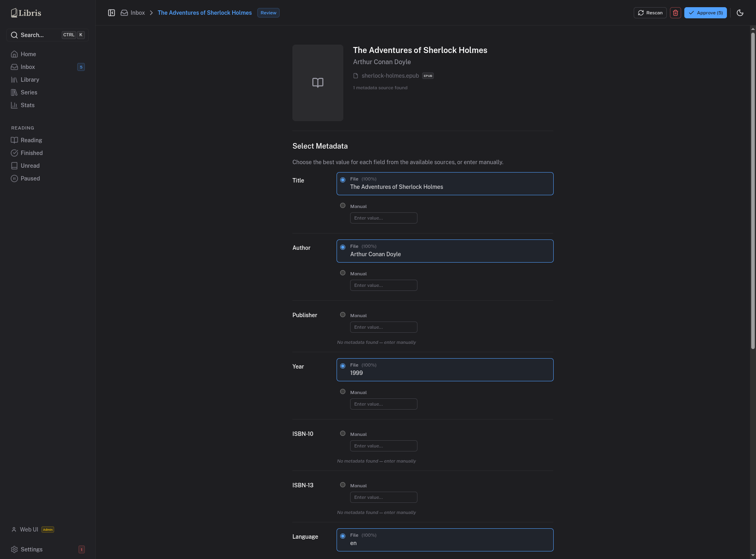Click the Paused circle icon
This screenshot has width=756, height=559.
14,178
